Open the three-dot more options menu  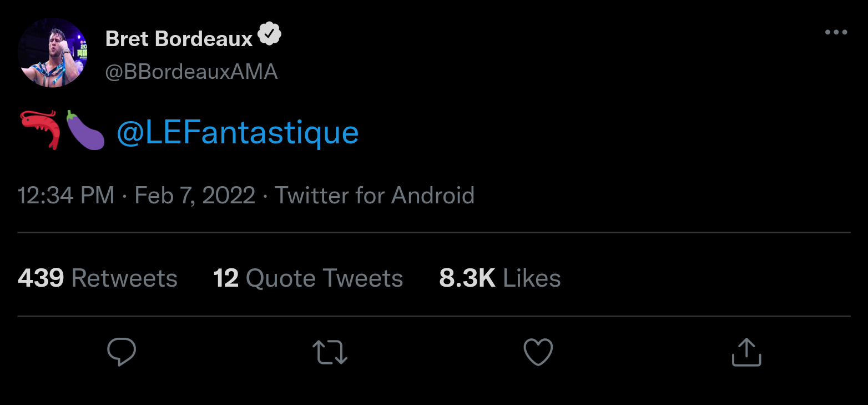(x=836, y=33)
